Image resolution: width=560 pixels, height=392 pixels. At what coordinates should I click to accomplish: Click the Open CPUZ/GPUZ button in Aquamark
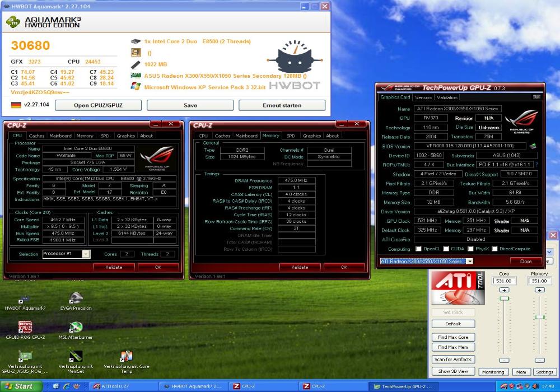click(x=98, y=105)
